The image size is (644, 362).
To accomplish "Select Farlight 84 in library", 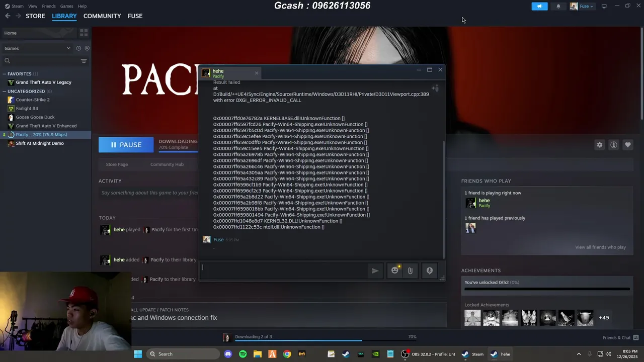I will click(45, 109).
